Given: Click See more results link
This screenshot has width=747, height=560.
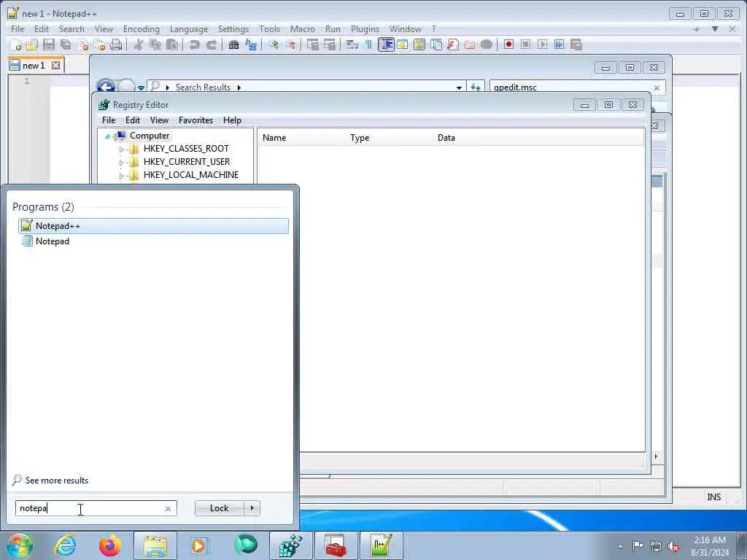Looking at the screenshot, I should tap(57, 481).
